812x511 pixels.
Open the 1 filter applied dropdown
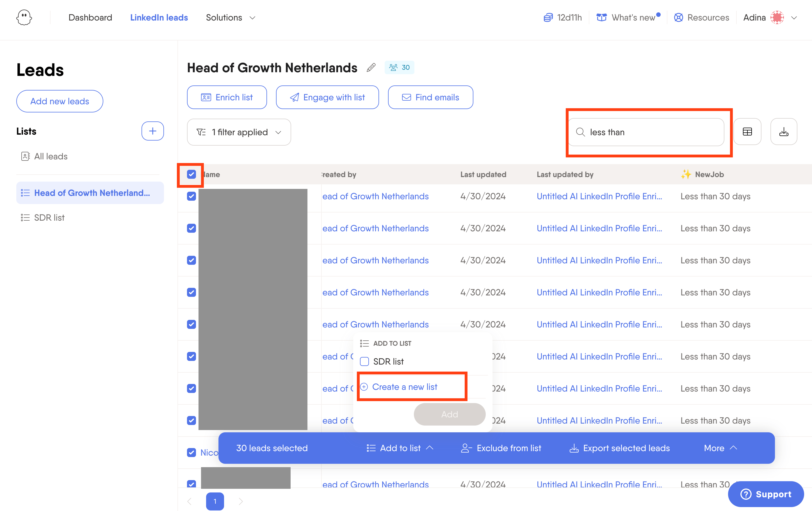click(x=239, y=132)
